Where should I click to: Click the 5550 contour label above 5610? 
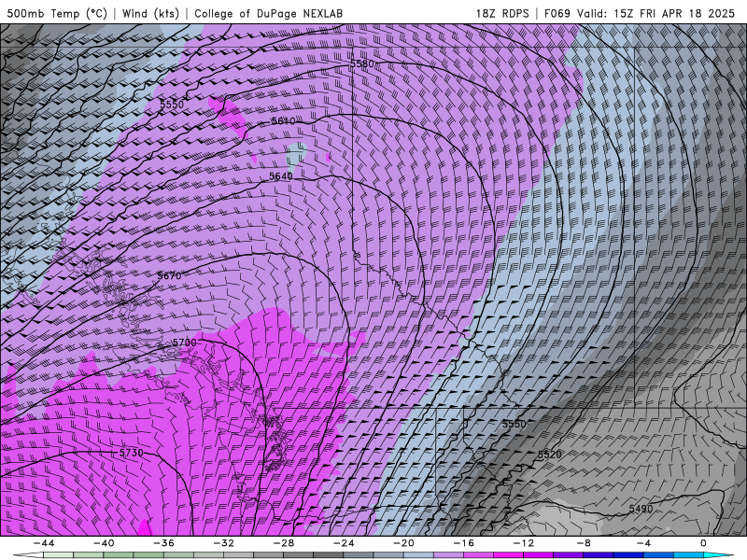pyautogui.click(x=172, y=105)
